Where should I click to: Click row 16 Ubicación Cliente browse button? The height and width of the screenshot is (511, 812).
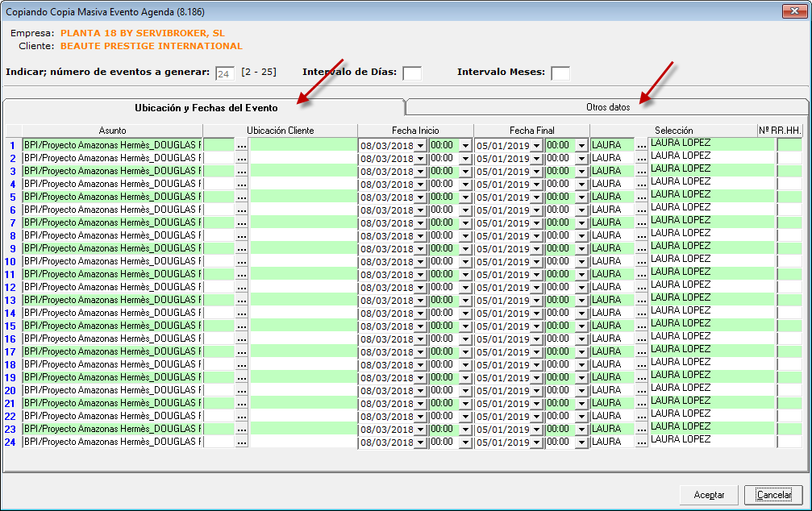(x=242, y=339)
